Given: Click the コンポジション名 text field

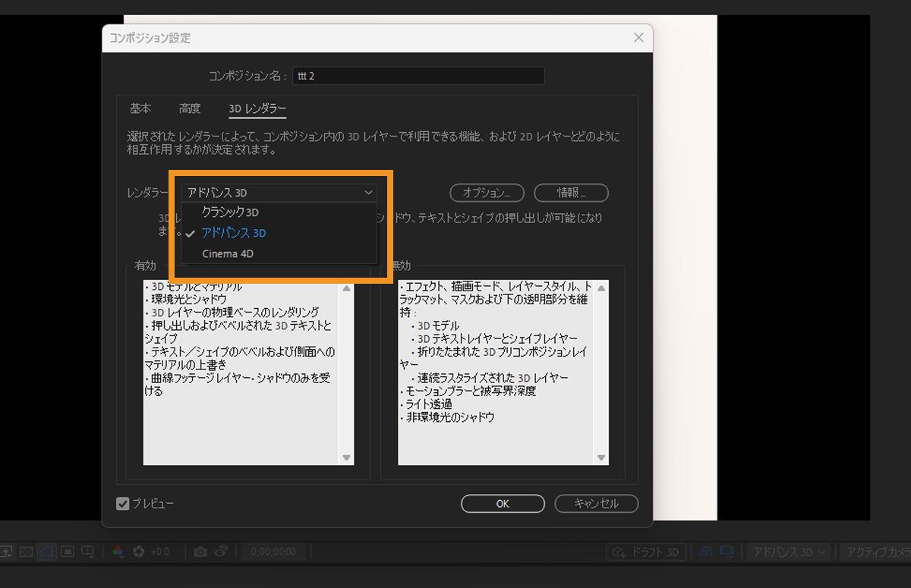Looking at the screenshot, I should coord(418,75).
